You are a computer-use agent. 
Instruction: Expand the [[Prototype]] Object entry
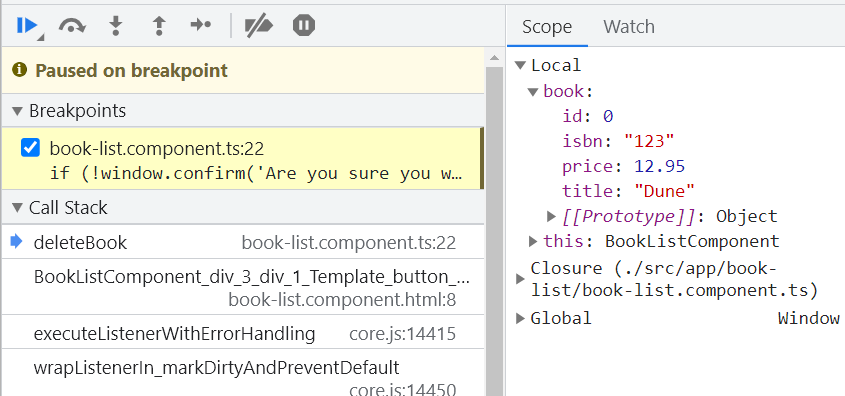click(551, 216)
